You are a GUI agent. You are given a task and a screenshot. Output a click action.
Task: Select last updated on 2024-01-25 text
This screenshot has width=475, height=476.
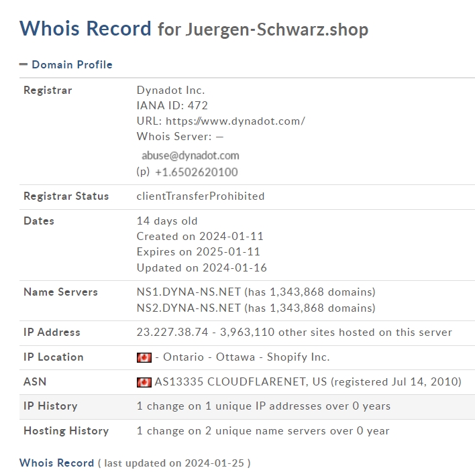click(174, 463)
